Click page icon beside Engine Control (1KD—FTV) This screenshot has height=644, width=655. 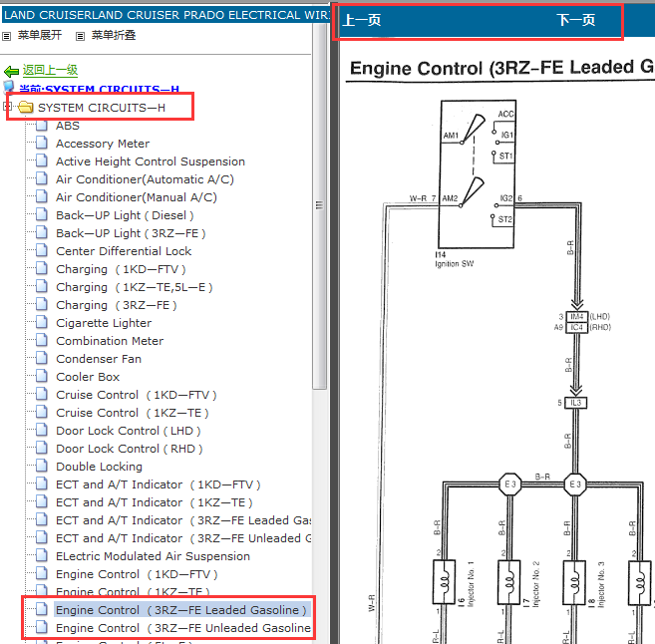[41, 574]
